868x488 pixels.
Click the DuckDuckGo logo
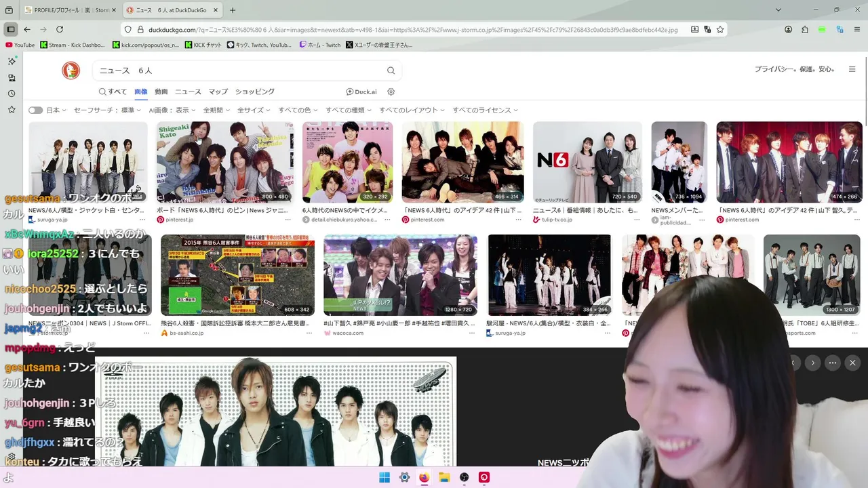point(71,70)
